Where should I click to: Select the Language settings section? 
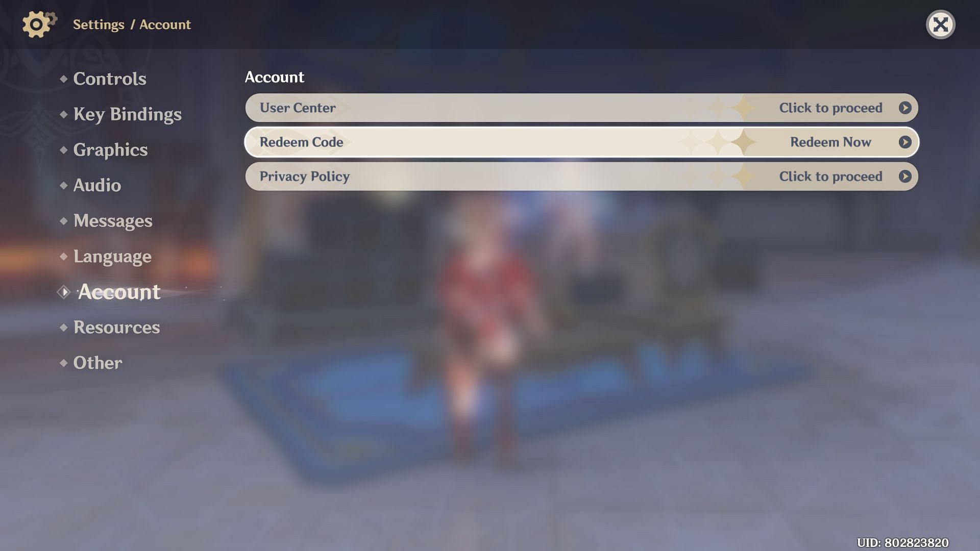coord(112,256)
